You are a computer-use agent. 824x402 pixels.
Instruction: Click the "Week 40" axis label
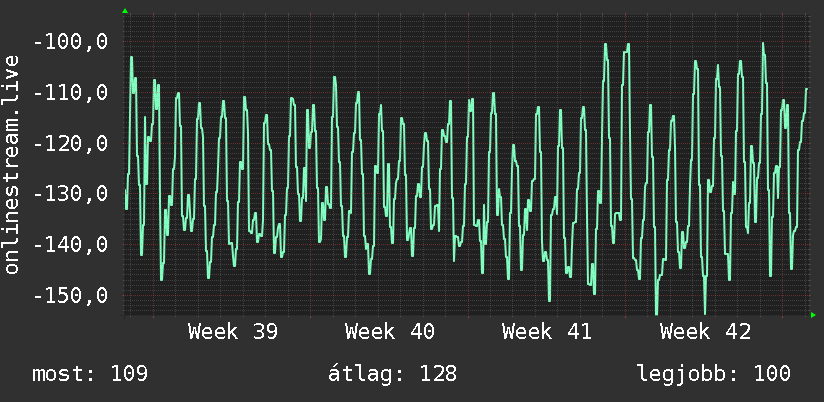coord(390,332)
